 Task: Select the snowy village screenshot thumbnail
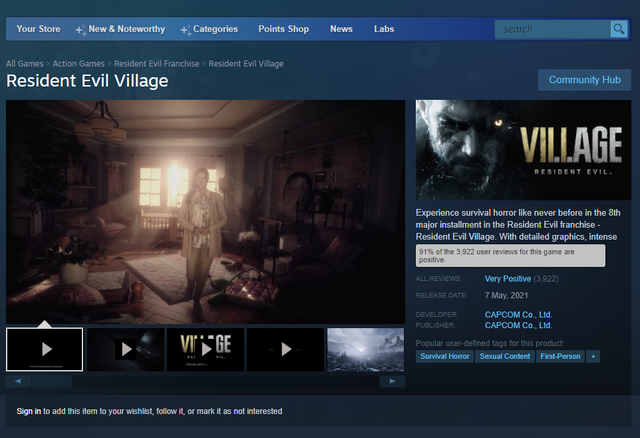(x=365, y=349)
